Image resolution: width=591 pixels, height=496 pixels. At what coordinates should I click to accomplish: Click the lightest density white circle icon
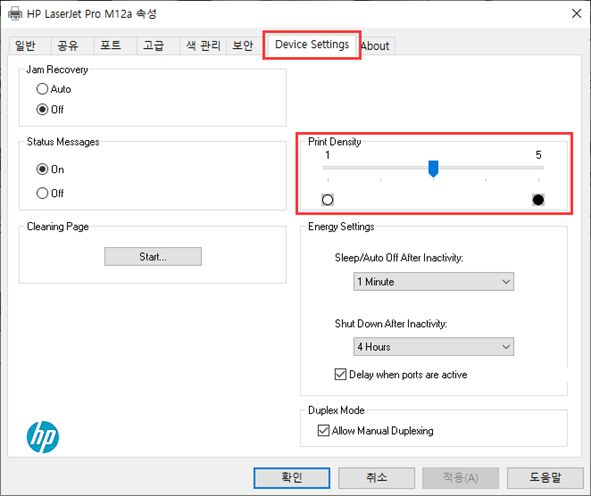pyautogui.click(x=328, y=199)
